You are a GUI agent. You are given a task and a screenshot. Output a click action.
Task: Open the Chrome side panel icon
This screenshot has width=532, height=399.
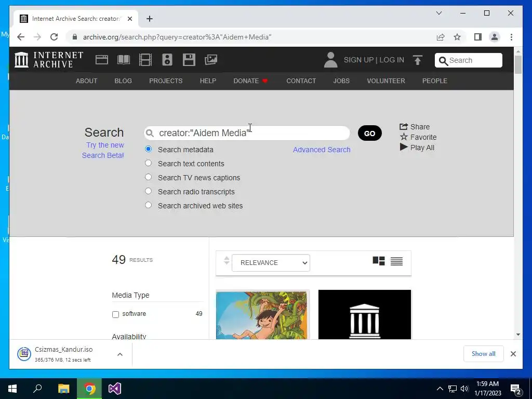(x=478, y=37)
